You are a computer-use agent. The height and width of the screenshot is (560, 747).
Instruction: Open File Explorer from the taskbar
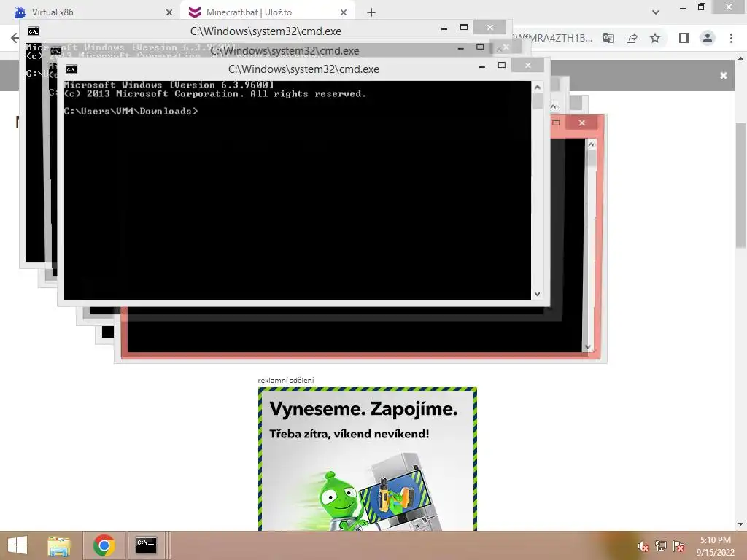point(59,545)
